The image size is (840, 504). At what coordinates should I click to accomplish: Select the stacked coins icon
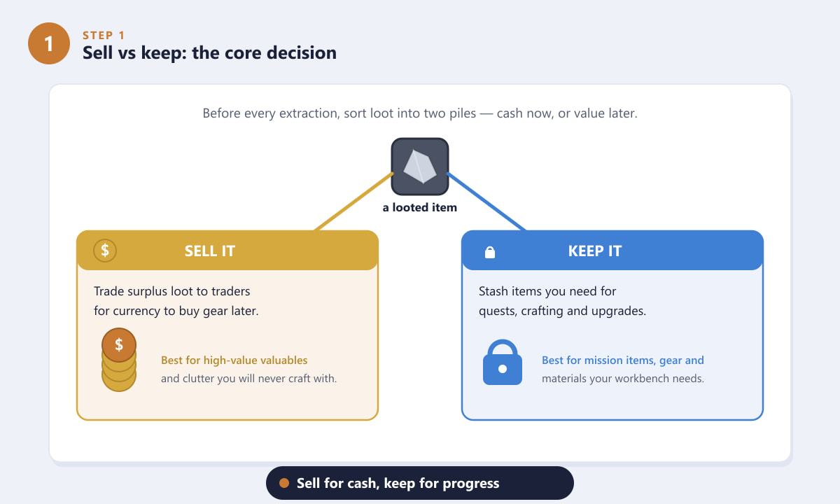tap(119, 360)
